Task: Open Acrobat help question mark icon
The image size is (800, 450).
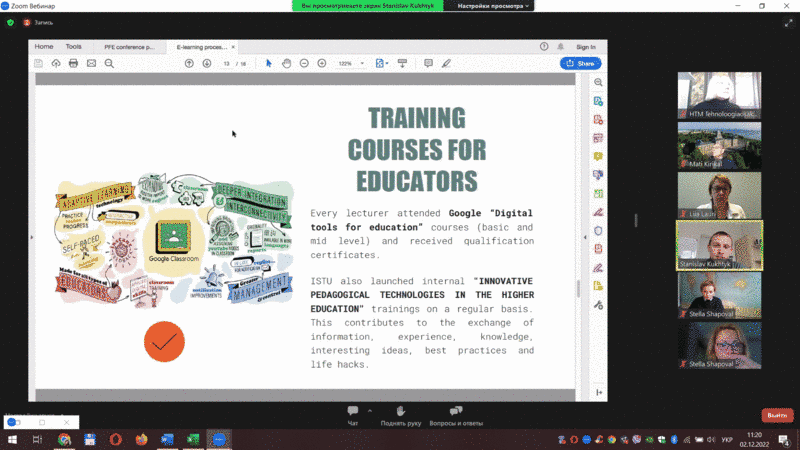Action: point(544,46)
